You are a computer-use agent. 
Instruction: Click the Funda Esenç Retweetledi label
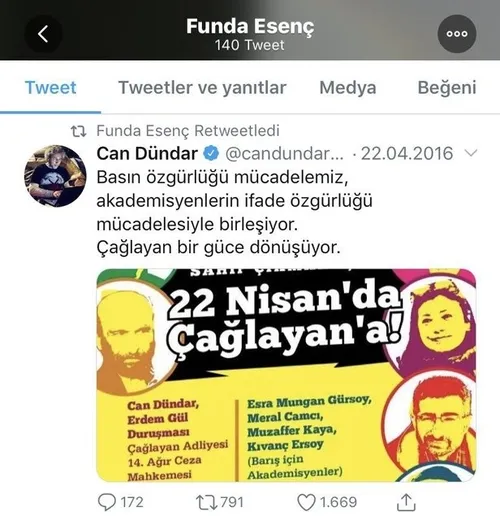188,131
